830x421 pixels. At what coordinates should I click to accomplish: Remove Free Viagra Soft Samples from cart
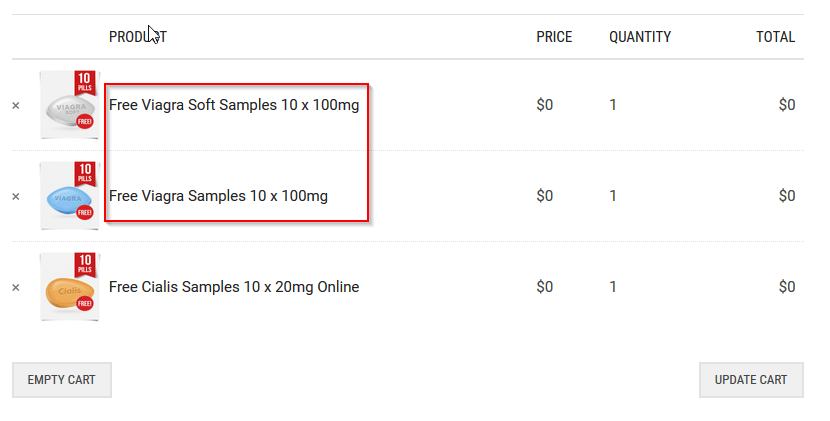tap(16, 105)
